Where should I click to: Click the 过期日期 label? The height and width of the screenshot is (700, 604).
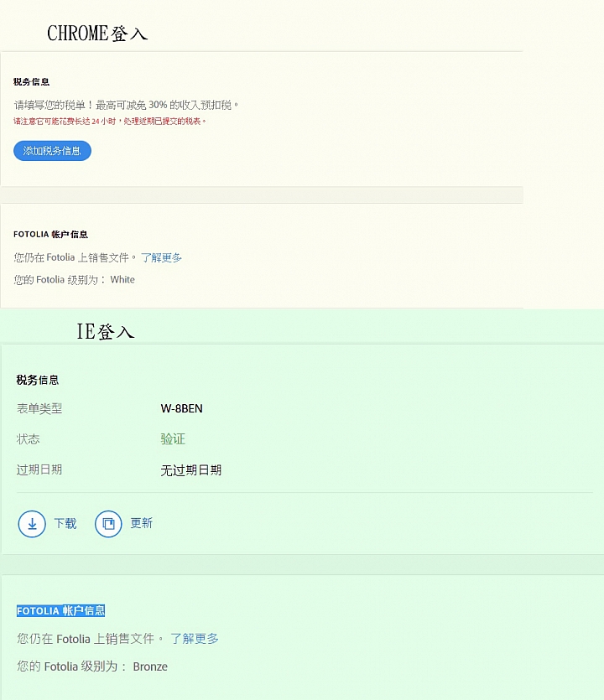[x=39, y=469]
